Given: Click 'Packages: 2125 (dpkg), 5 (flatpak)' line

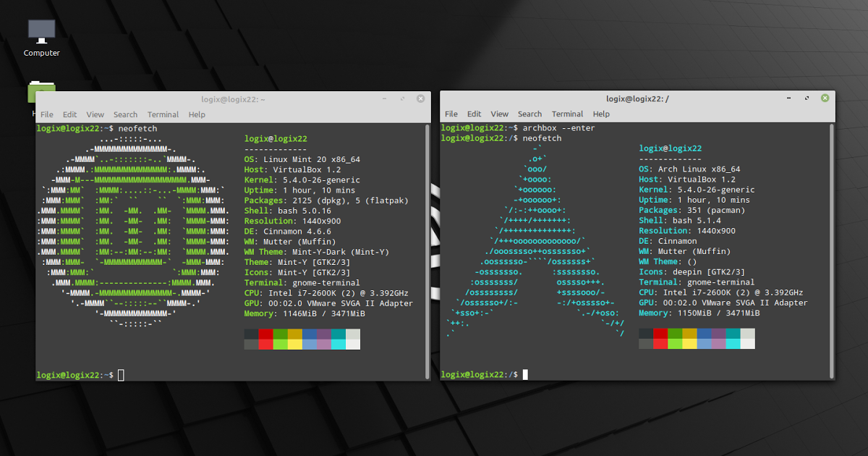Looking at the screenshot, I should [326, 200].
